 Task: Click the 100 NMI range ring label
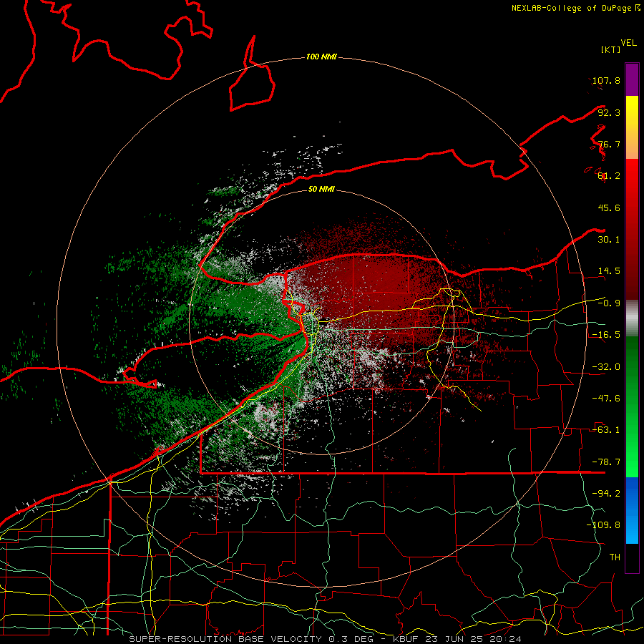point(321,57)
